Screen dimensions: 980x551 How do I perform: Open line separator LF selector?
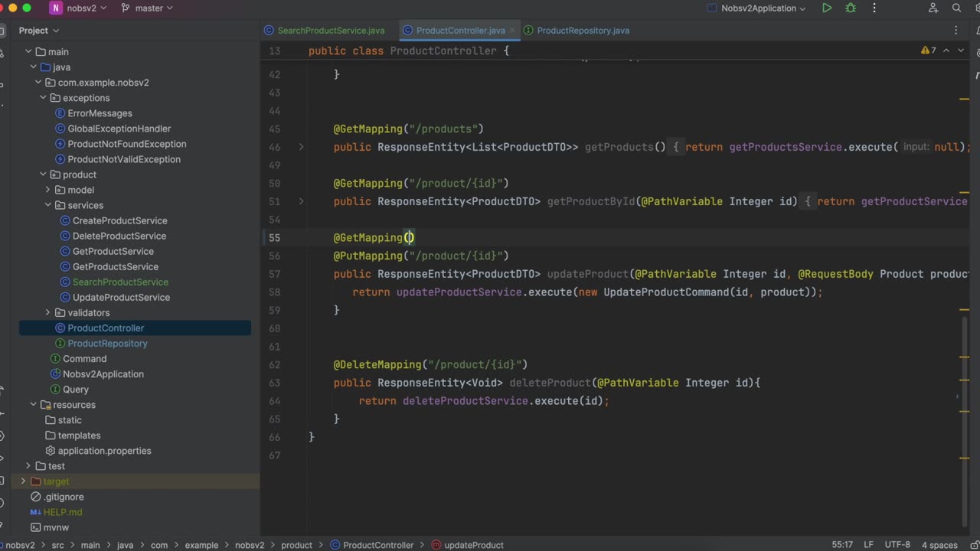coord(868,545)
